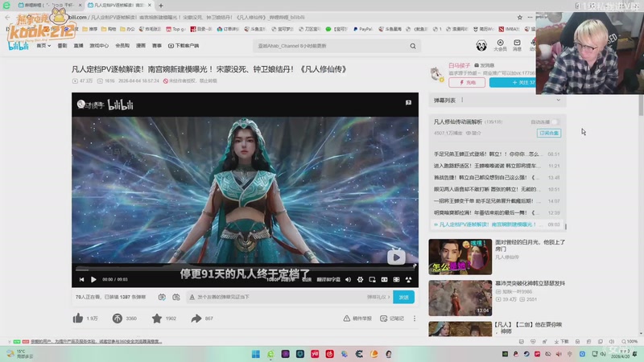
Task: Give a coin to the video
Action: [x=117, y=318]
